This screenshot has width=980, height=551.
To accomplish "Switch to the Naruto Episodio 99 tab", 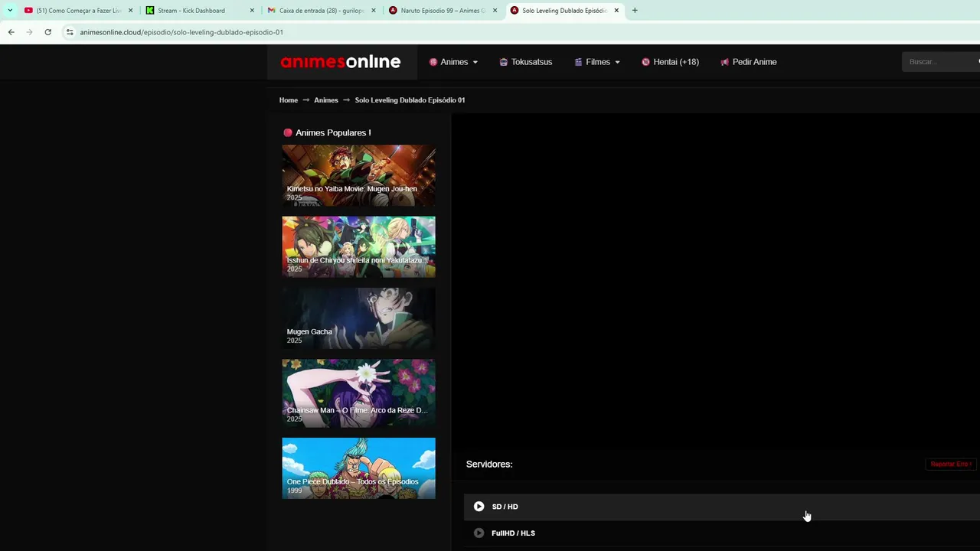I will pos(443,11).
